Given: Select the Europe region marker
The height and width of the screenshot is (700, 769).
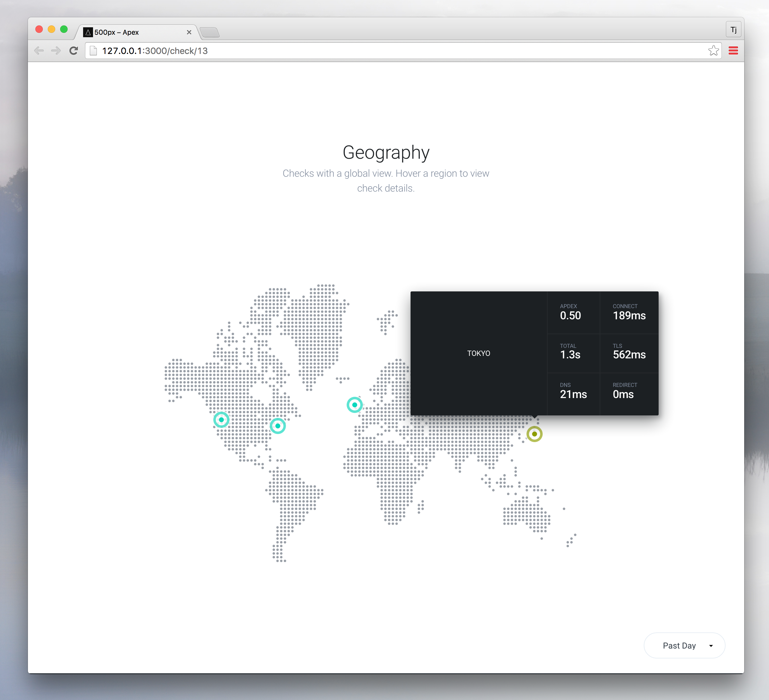Looking at the screenshot, I should point(355,405).
